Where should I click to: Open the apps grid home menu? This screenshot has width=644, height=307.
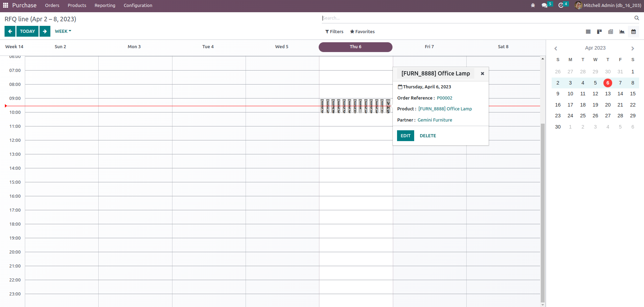[6, 5]
